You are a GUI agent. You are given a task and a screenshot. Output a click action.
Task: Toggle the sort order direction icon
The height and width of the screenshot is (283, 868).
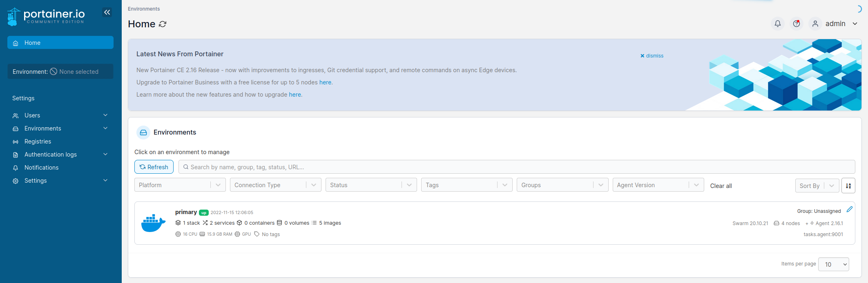848,186
